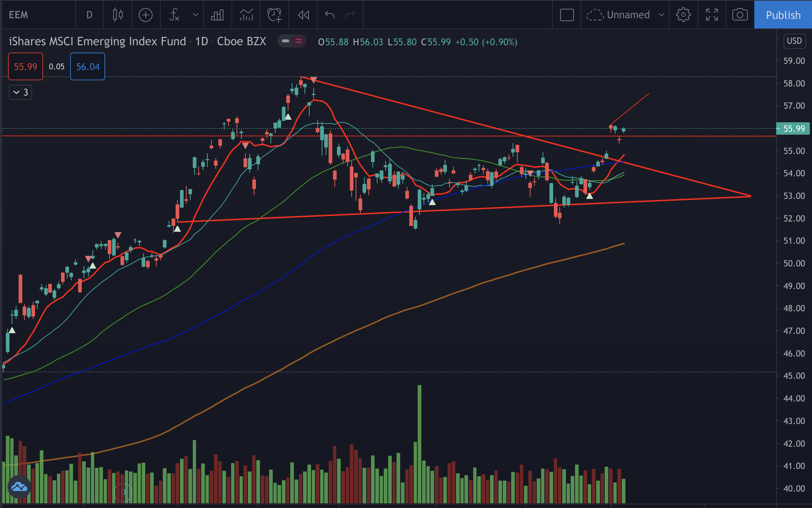Open the indicator templates icon
Viewport: 812px width, 508px height.
pyautogui.click(x=246, y=15)
